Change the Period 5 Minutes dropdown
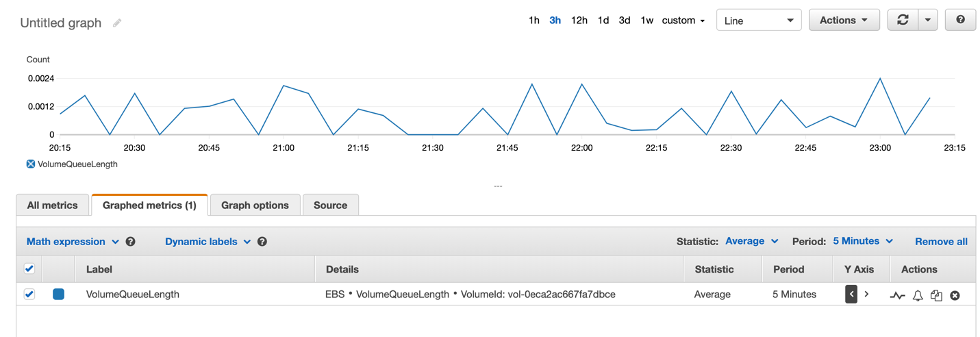980x337 pixels. tap(863, 241)
